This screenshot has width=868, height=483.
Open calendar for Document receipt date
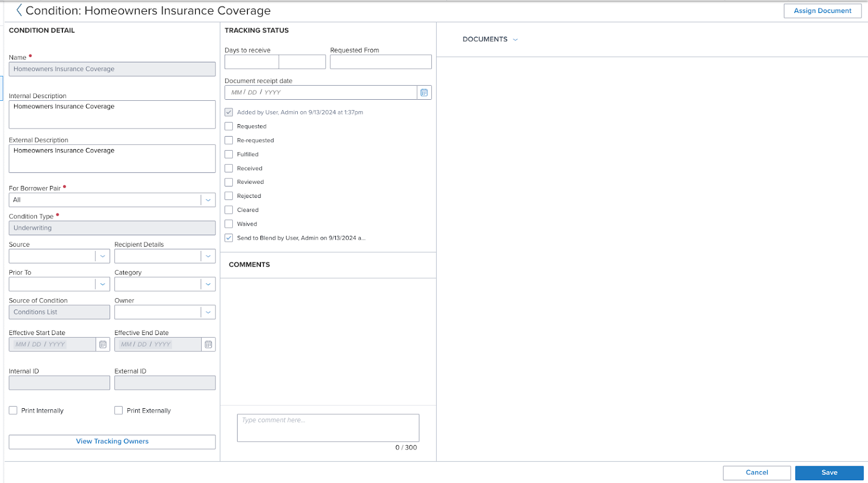coord(424,93)
